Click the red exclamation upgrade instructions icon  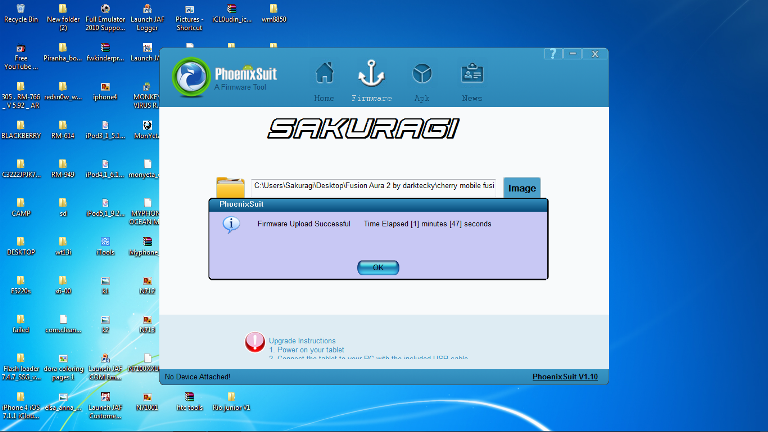click(255, 342)
